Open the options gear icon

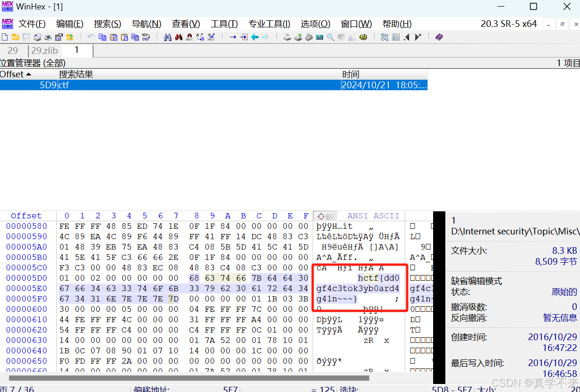pyautogui.click(x=363, y=37)
